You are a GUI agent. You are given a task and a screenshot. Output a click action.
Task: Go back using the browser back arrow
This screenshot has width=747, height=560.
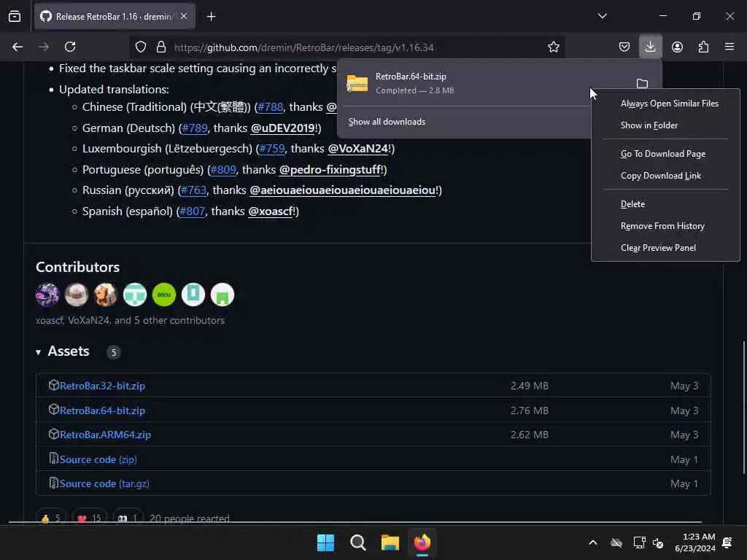click(18, 47)
